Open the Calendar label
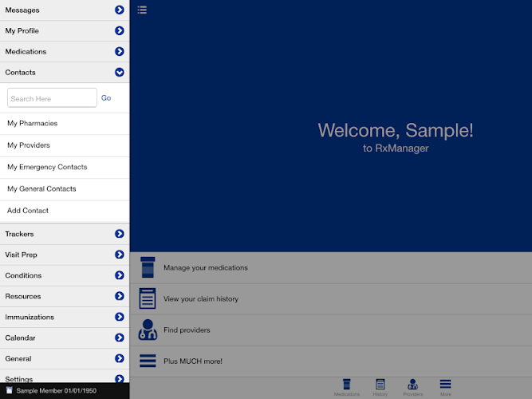This screenshot has width=532, height=399. [x=20, y=338]
